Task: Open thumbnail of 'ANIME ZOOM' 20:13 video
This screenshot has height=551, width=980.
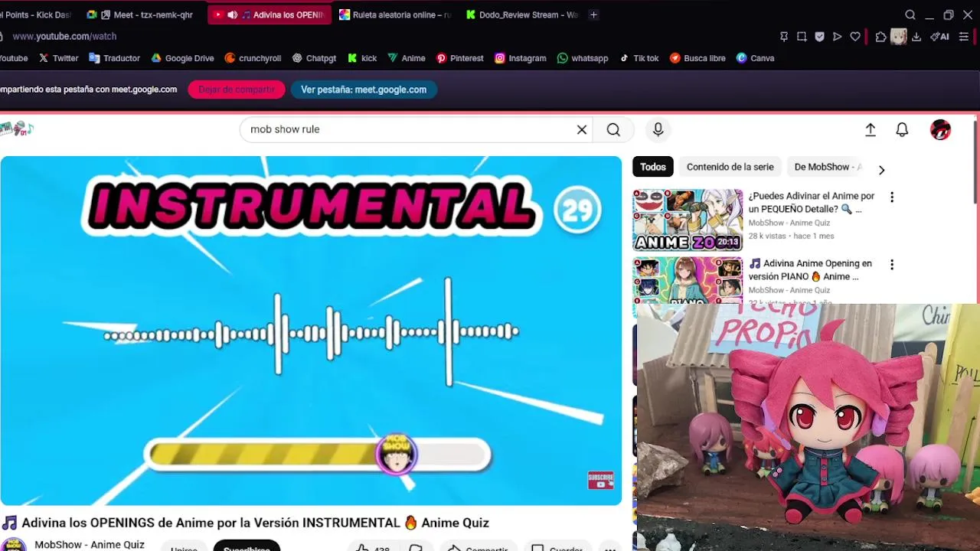Action: [688, 220]
